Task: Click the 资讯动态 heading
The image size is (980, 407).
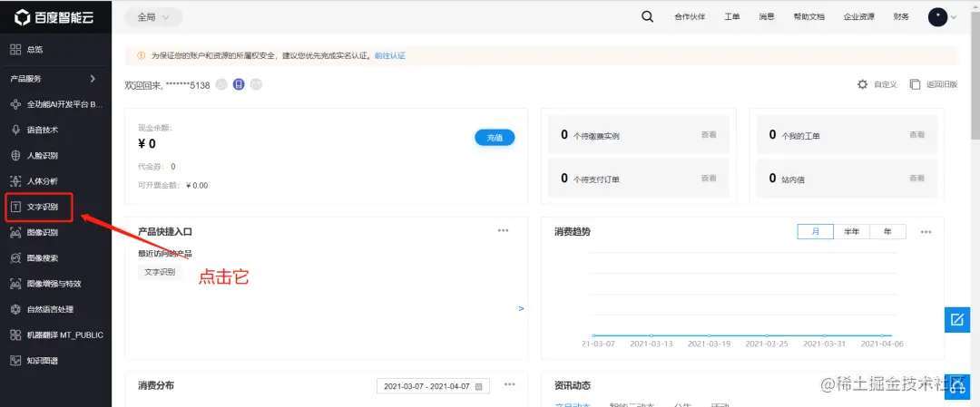Action: point(573,385)
